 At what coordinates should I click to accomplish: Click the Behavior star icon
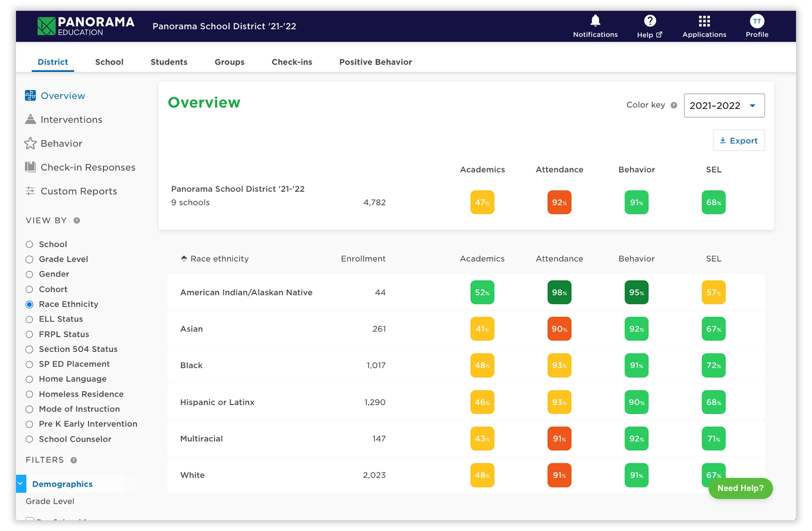click(31, 143)
